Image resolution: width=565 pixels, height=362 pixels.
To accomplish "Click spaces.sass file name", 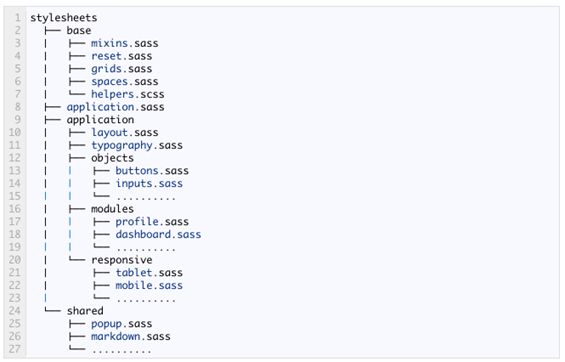I will click(125, 81).
